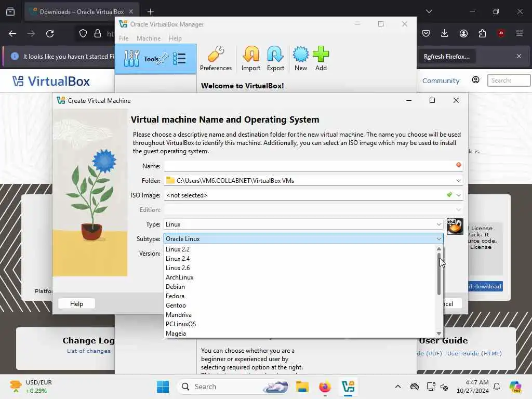
Task: Click the website Search box
Action: coord(509,81)
